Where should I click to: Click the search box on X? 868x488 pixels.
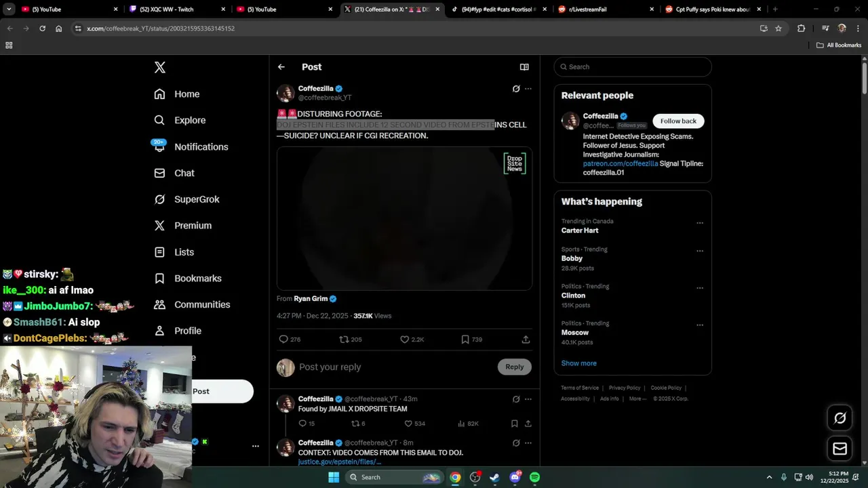pos(633,66)
